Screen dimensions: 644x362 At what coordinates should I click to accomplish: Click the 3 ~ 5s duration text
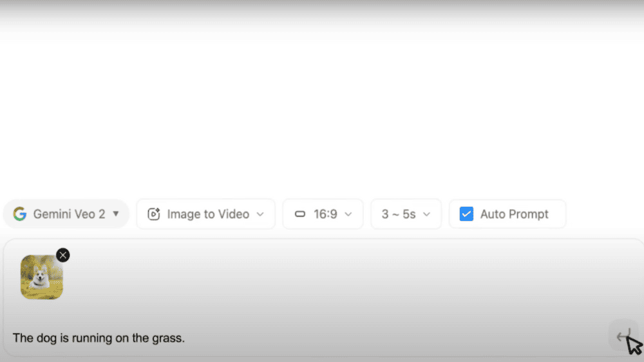[399, 214]
